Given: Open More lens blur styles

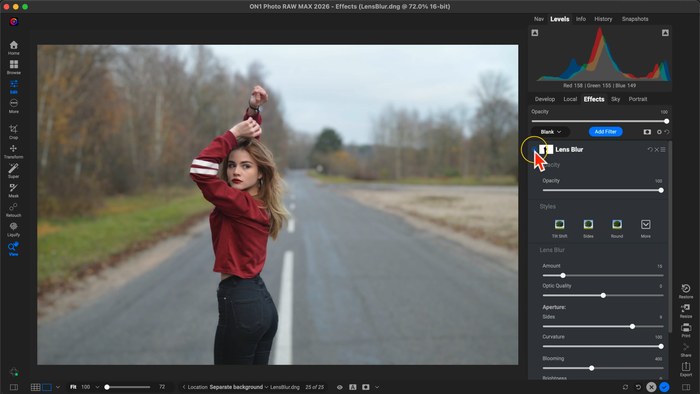Looking at the screenshot, I should [x=646, y=228].
